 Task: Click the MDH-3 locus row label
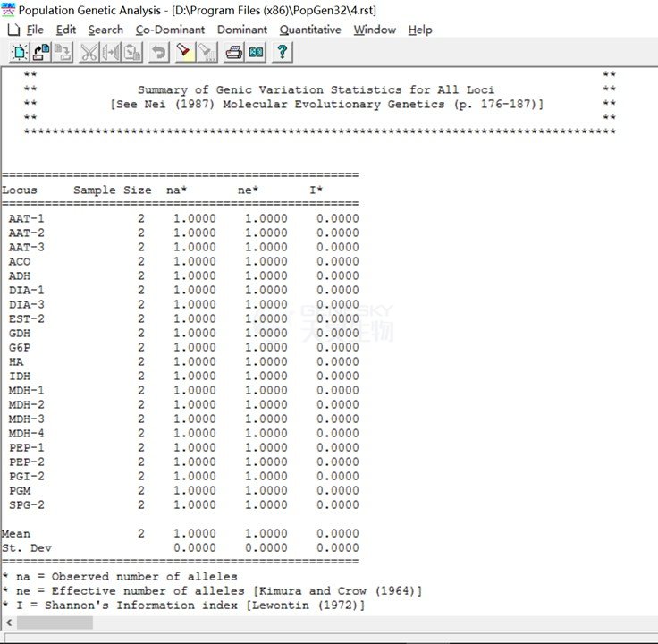coord(27,419)
